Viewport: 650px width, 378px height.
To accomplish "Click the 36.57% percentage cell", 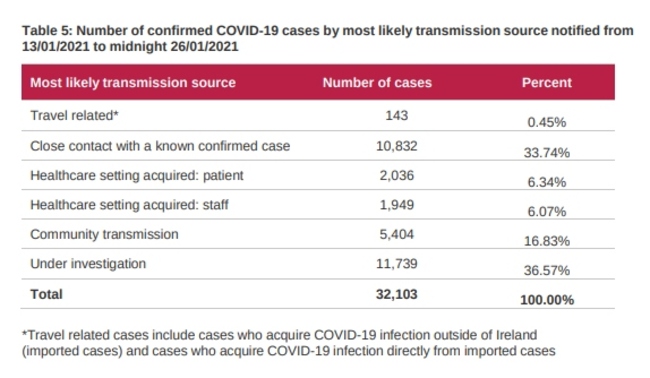I will [x=546, y=270].
